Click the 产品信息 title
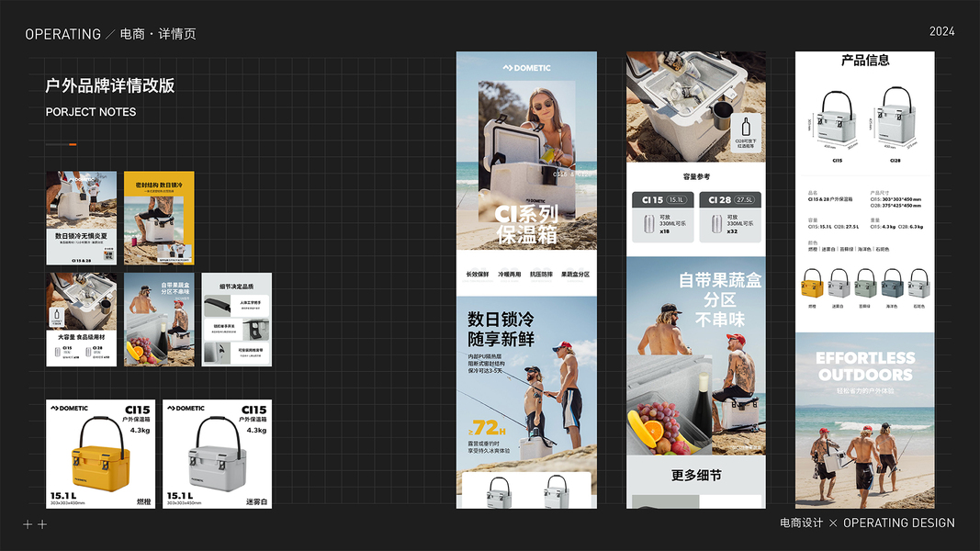Image resolution: width=980 pixels, height=551 pixels. (865, 61)
